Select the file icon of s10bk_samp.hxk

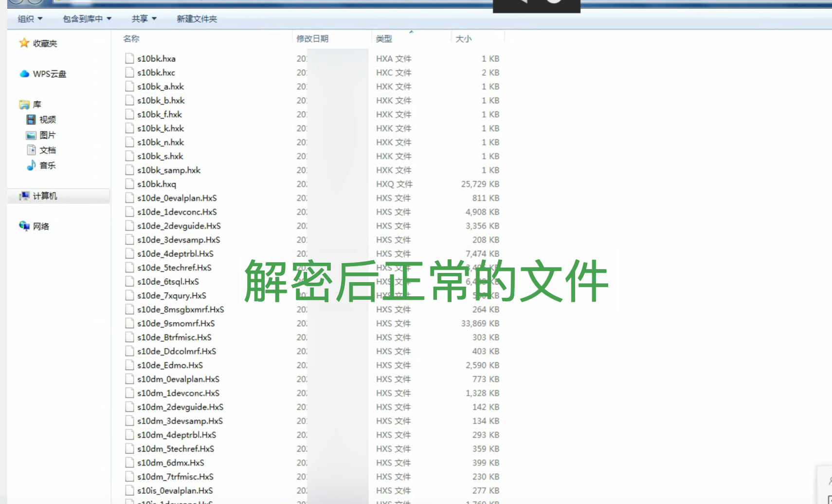129,170
